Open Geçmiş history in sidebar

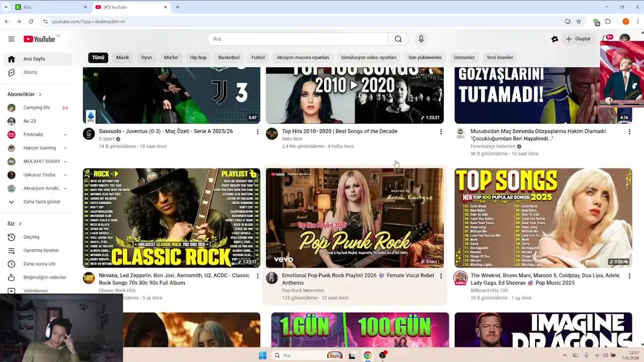(31, 237)
